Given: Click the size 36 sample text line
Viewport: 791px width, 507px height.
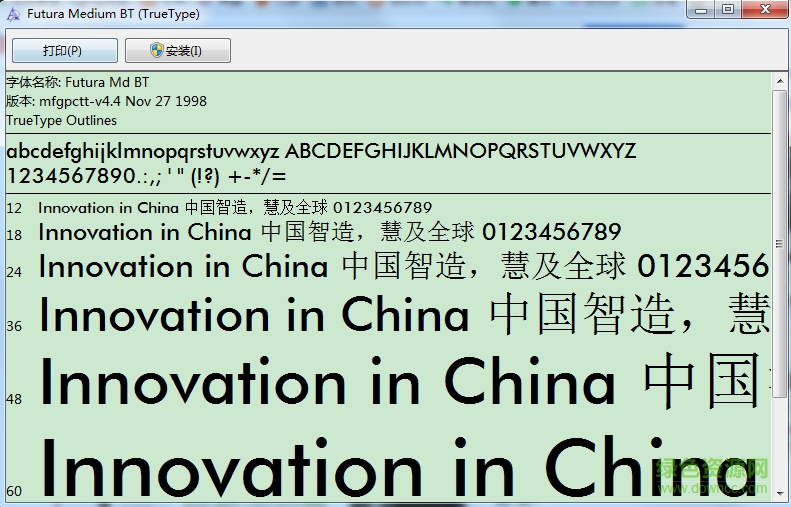Looking at the screenshot, I should 404,314.
